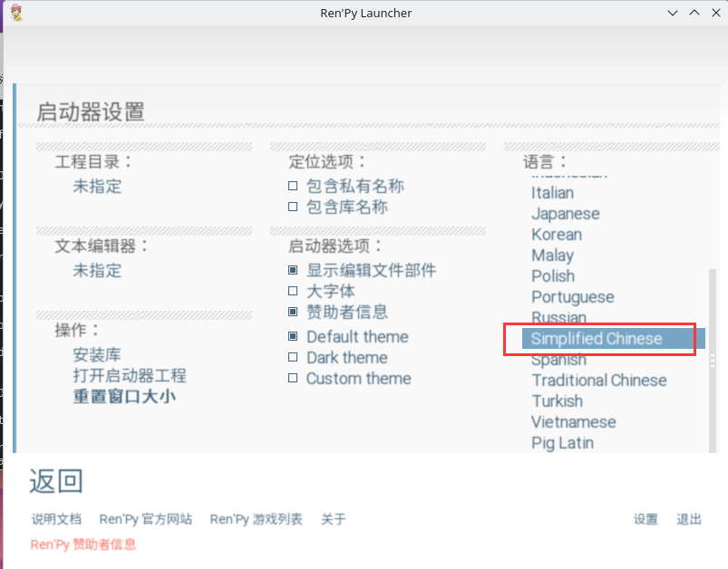Open Ren'Py 官方网站 link
This screenshot has width=728, height=569.
pos(146,519)
